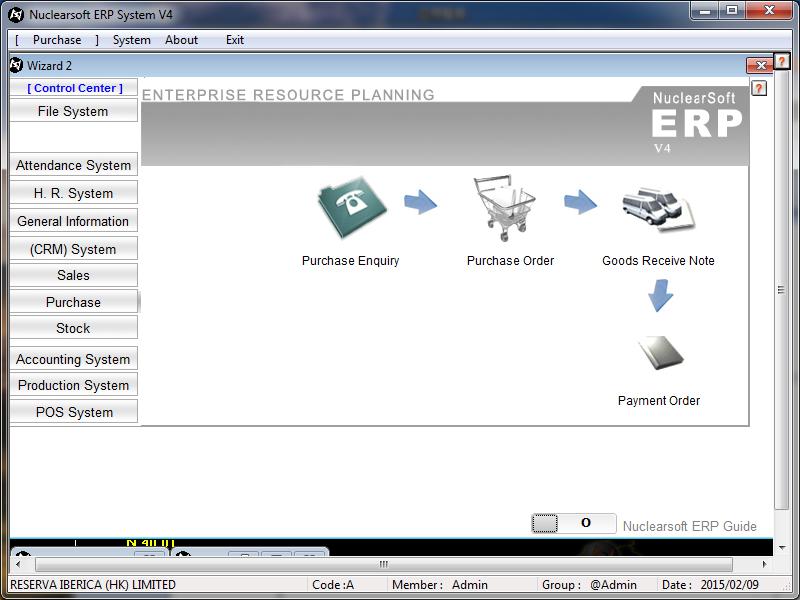Minimize the Nuclearsoft ERP System window
Screen dimensions: 800x600
[705, 11]
